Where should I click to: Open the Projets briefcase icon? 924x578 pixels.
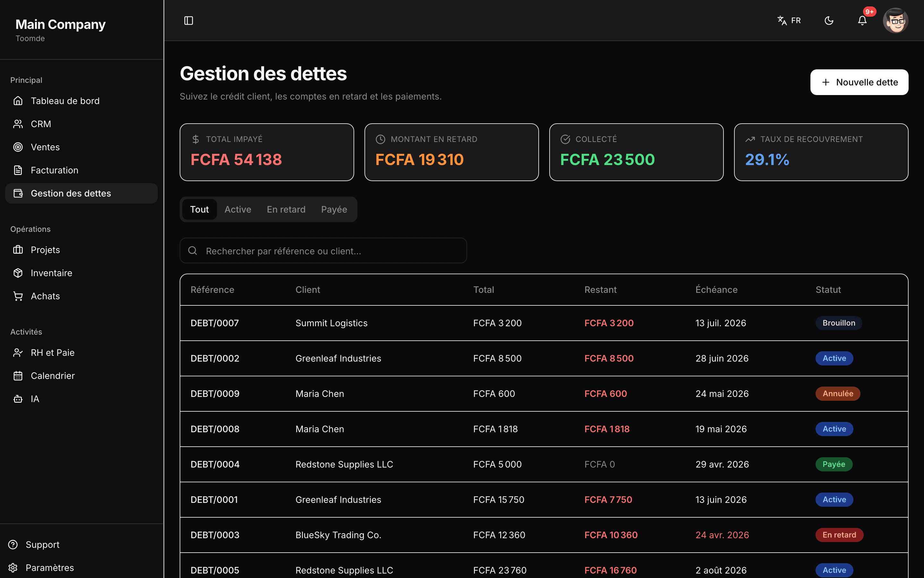[18, 250]
